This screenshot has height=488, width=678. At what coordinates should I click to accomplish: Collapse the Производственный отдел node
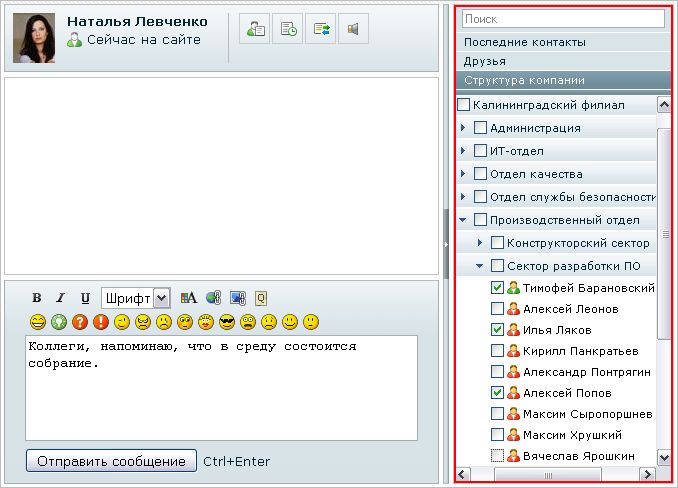(463, 220)
